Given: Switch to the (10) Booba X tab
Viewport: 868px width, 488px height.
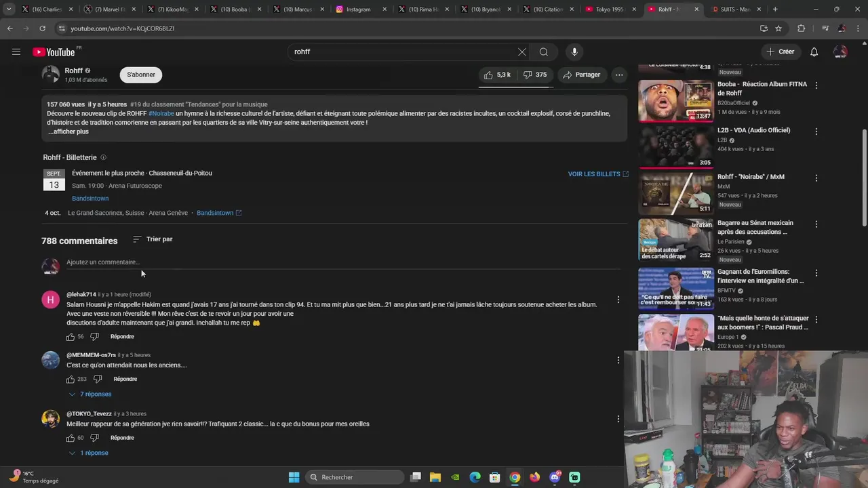Looking at the screenshot, I should tap(235, 9).
